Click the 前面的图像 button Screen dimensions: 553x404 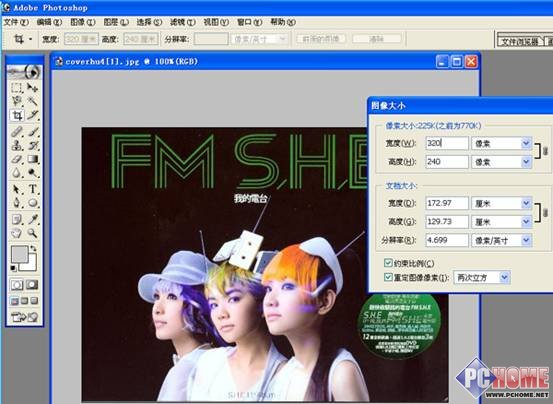pos(321,39)
